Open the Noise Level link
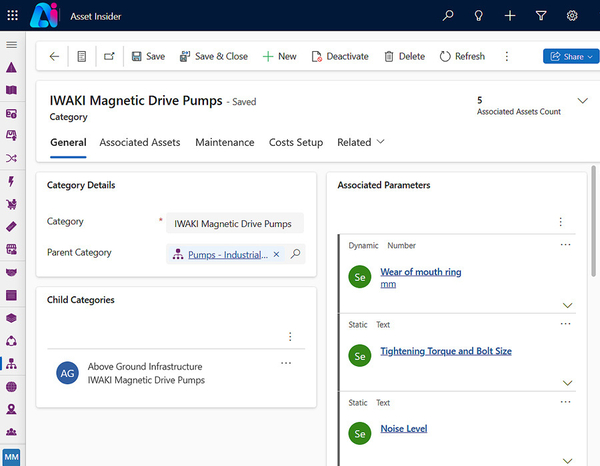 click(x=404, y=429)
